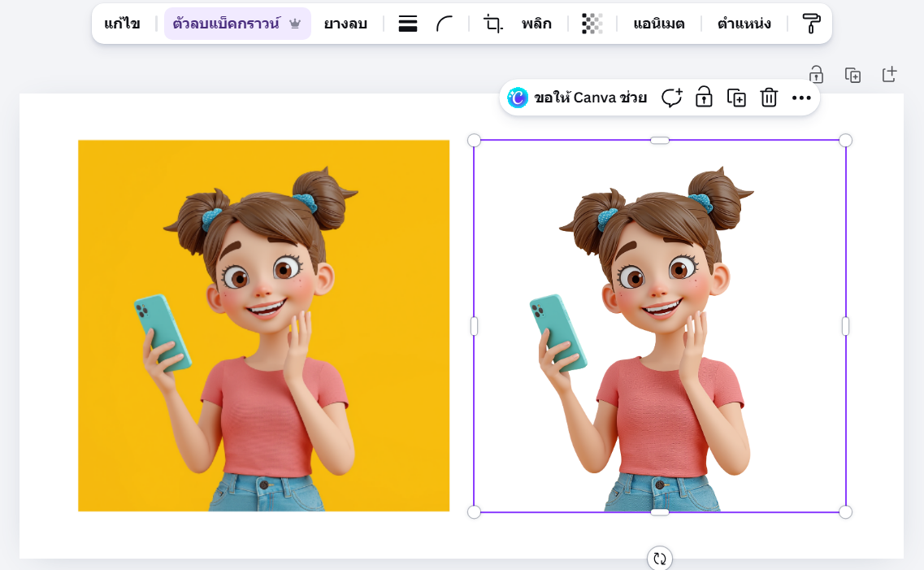Add a new page using the add-page icon
924x570 pixels.
click(x=890, y=73)
